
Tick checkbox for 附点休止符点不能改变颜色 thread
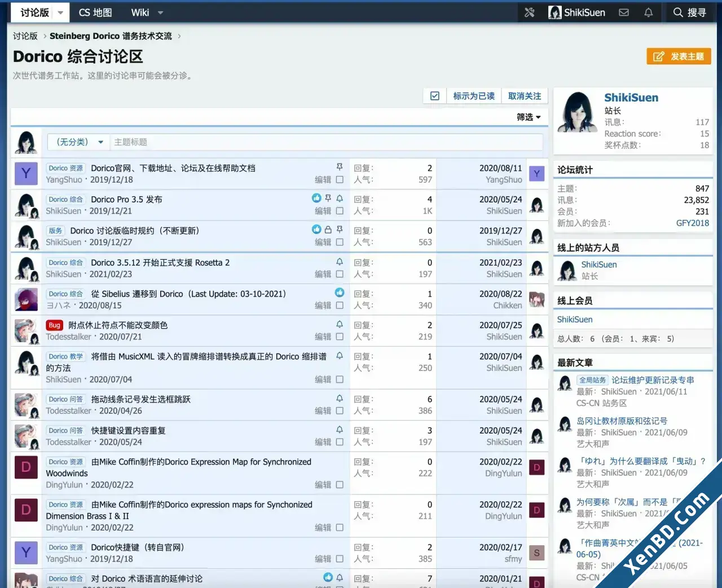point(340,337)
